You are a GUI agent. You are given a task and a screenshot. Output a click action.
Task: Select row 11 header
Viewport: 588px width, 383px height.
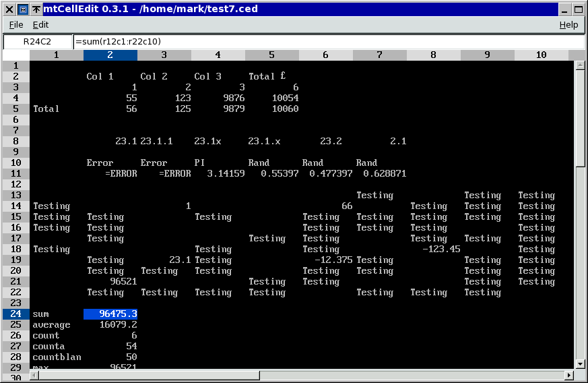[16, 173]
